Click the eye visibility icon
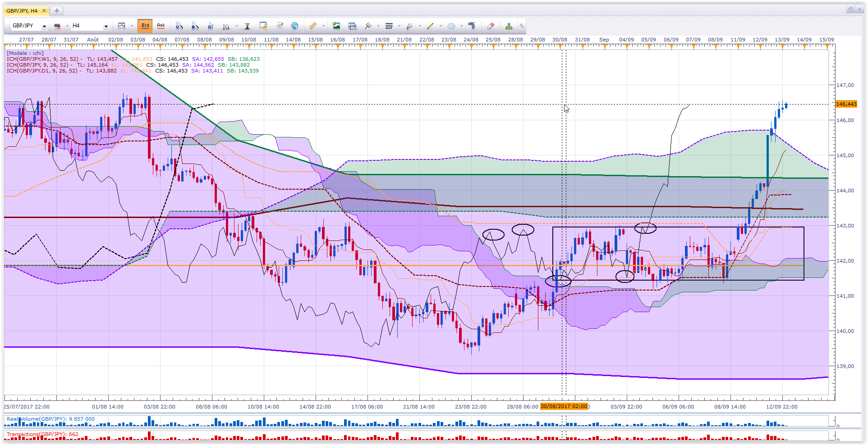 click(280, 26)
